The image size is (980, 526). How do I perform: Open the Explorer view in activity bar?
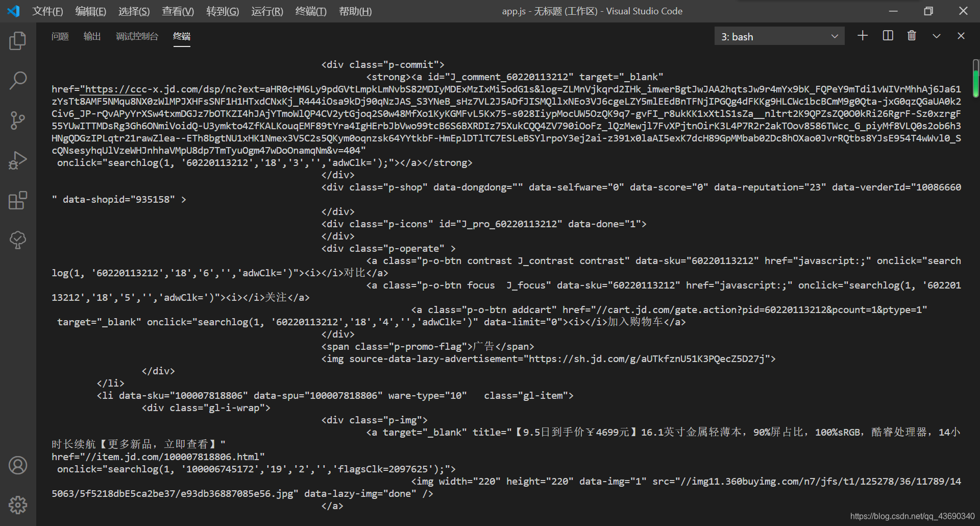[x=18, y=41]
